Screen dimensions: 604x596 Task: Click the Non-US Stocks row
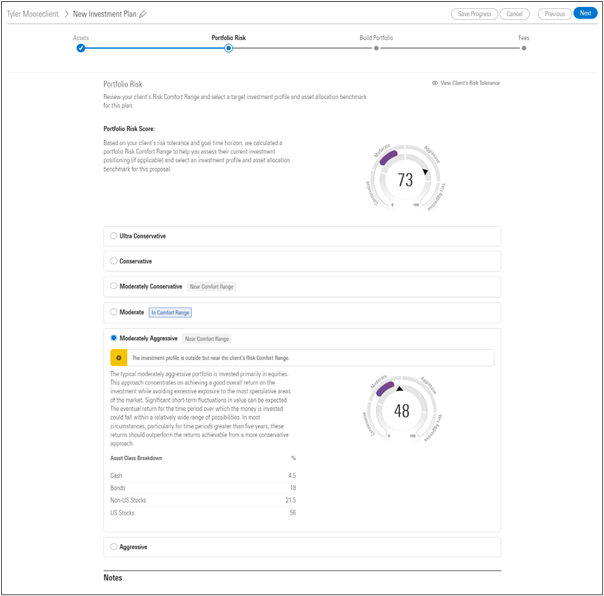pyautogui.click(x=203, y=500)
